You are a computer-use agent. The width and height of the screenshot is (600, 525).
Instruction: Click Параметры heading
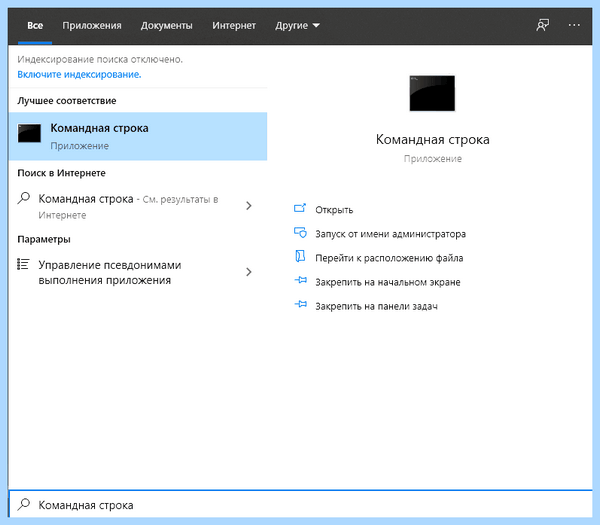[44, 239]
